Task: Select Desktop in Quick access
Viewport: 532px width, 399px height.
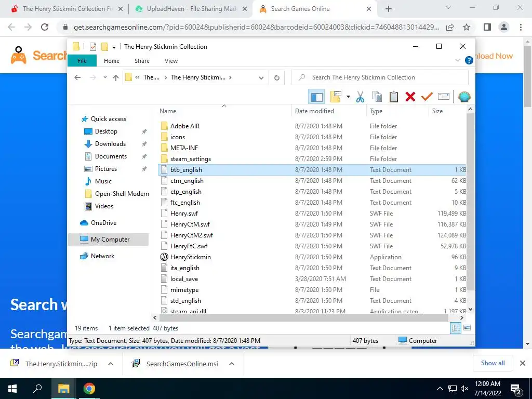Action: [106, 131]
